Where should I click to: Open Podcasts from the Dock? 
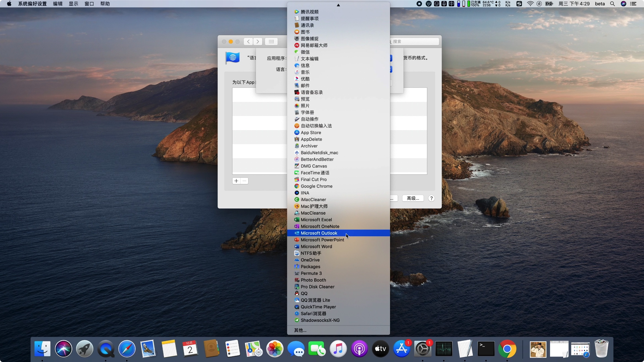click(x=359, y=349)
